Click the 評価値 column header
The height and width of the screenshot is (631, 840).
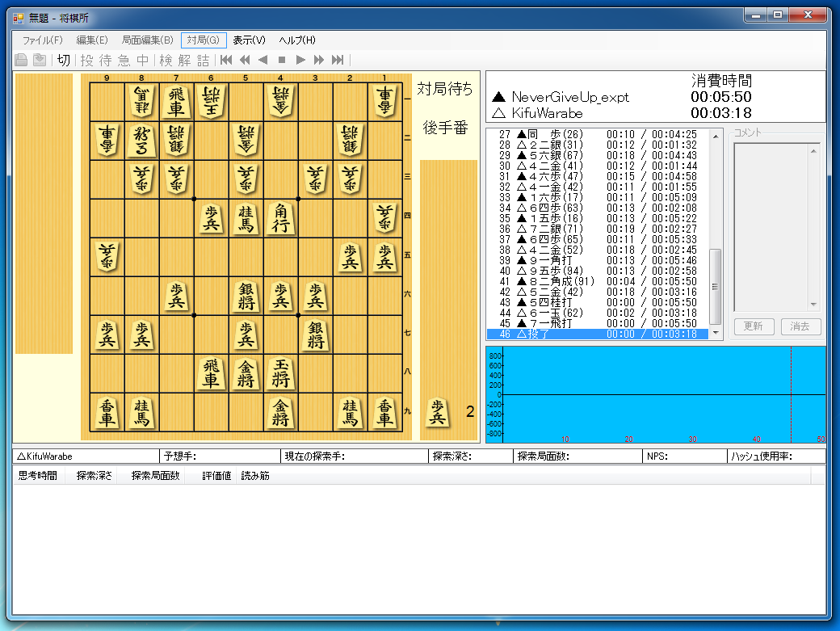216,476
